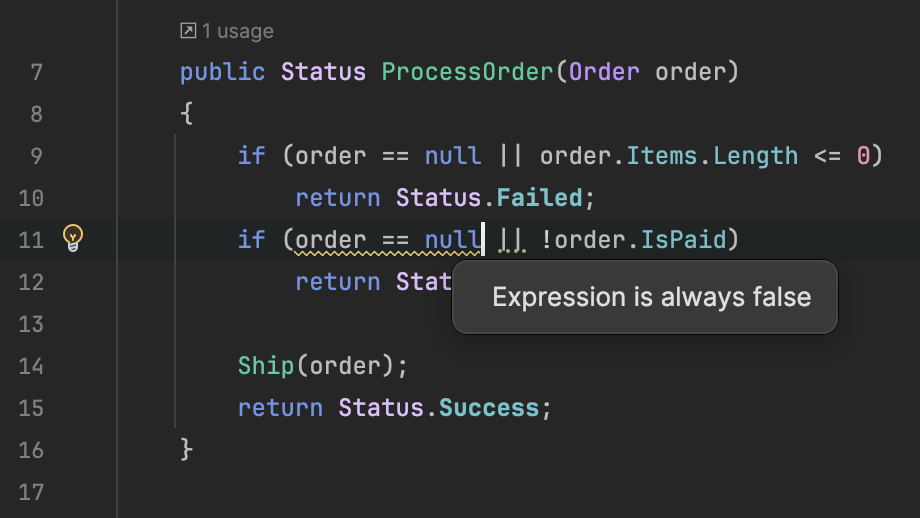The image size is (920, 518).
Task: Click the public keyword on line 7
Action: point(222,72)
